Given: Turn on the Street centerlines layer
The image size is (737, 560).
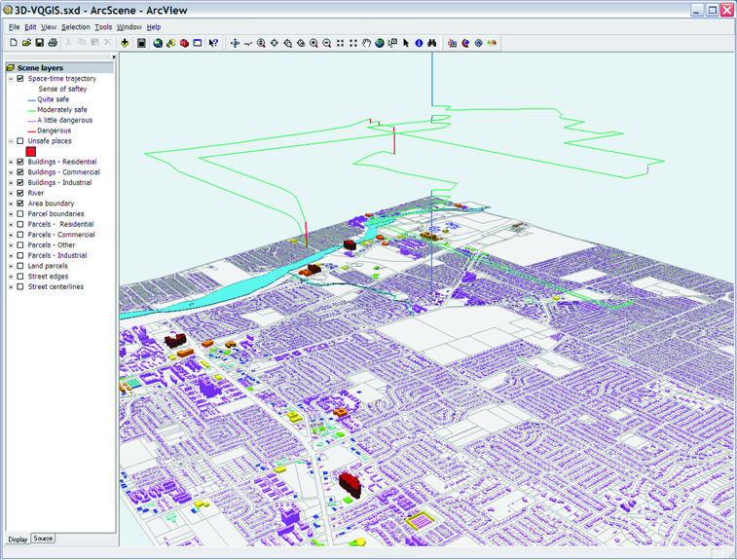Looking at the screenshot, I should pyautogui.click(x=20, y=287).
